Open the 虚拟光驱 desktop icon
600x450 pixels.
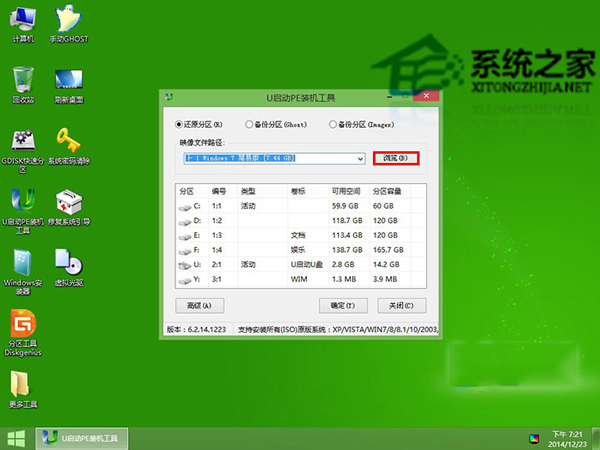[x=69, y=268]
